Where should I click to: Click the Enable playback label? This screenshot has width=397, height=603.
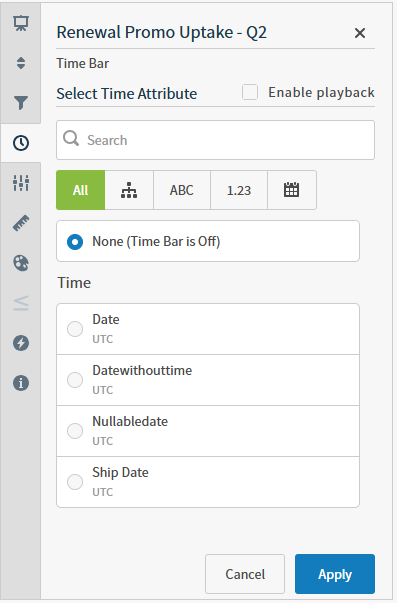click(x=321, y=93)
